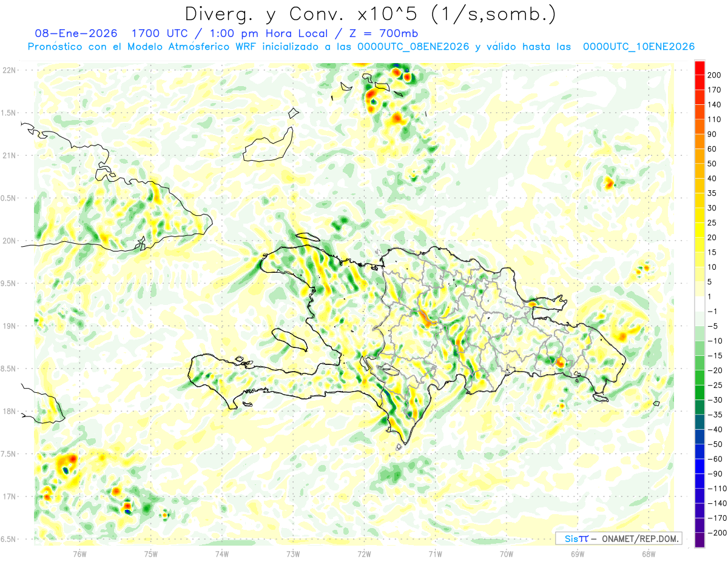Click the '-60' color scale value

(715, 459)
